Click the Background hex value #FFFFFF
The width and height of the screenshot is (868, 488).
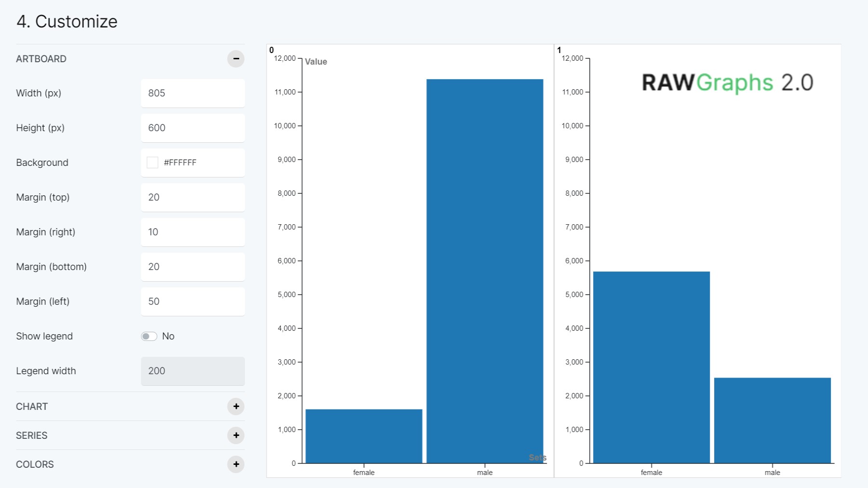coord(180,163)
